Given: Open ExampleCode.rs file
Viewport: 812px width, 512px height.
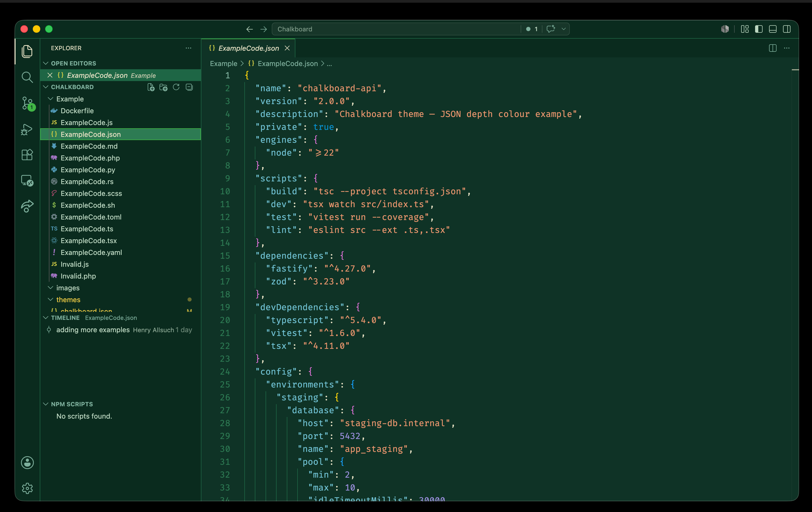Looking at the screenshot, I should 120,181.
